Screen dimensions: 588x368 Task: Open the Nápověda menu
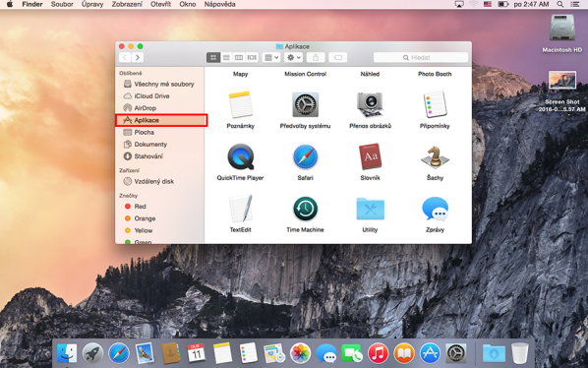pyautogui.click(x=219, y=4)
